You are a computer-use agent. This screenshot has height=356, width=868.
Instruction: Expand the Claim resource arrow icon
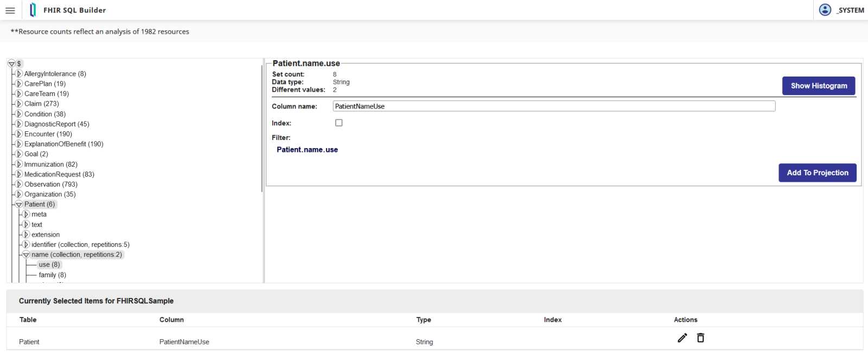19,104
